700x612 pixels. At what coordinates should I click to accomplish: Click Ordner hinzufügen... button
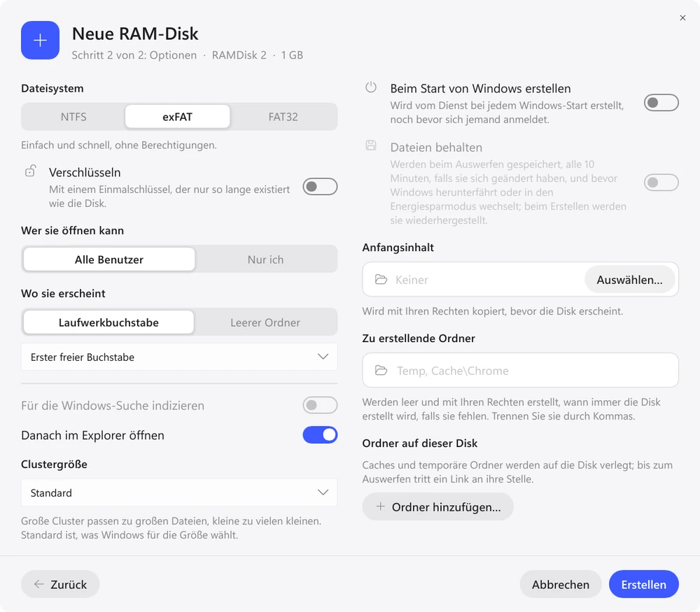(x=438, y=506)
